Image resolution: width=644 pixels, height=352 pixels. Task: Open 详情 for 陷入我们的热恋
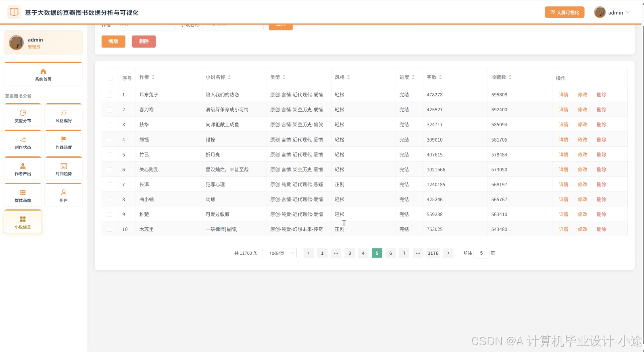(x=563, y=95)
